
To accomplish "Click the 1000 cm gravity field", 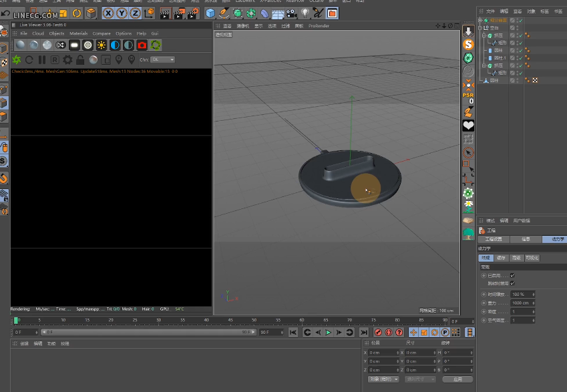I will 523,303.
